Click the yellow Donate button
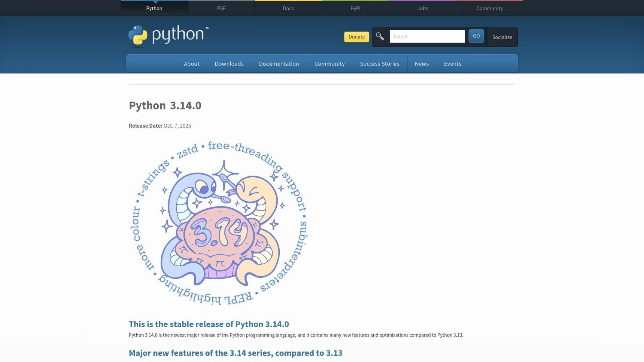 [x=356, y=37]
